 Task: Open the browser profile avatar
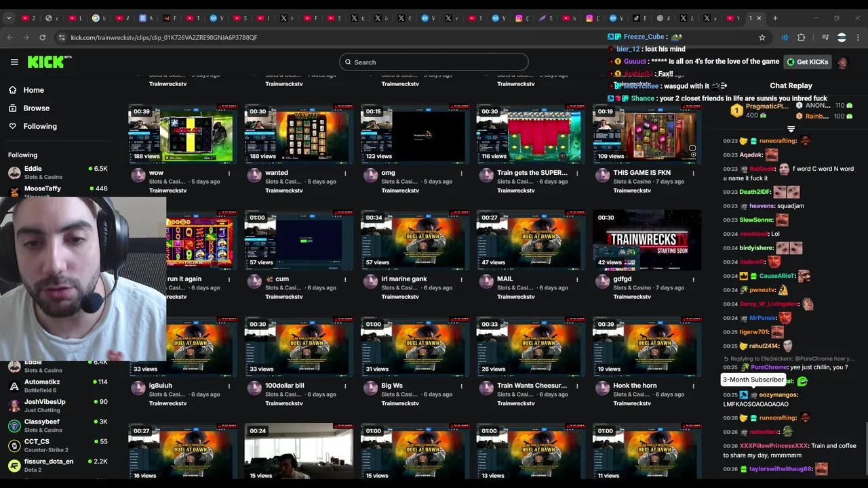(x=842, y=37)
